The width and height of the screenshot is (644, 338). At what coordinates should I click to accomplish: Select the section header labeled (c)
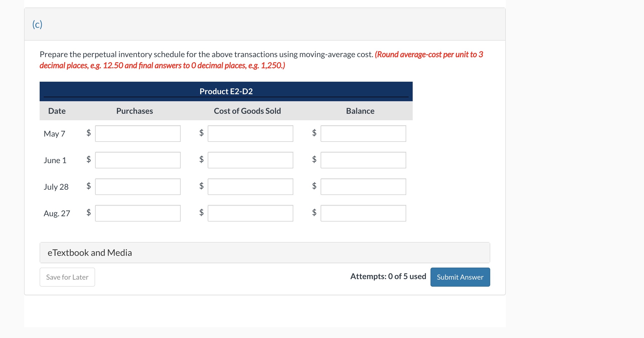[x=37, y=24]
